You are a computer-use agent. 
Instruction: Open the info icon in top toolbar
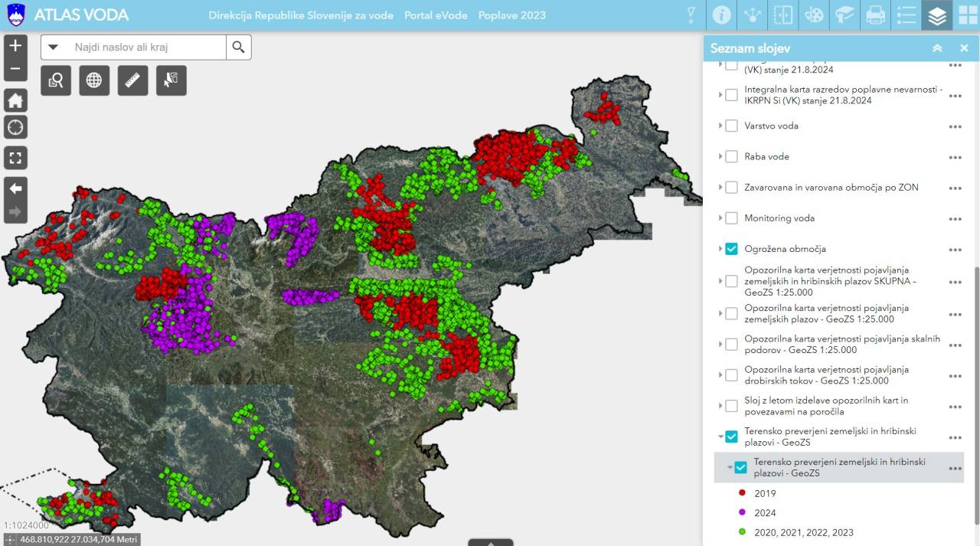coord(721,15)
